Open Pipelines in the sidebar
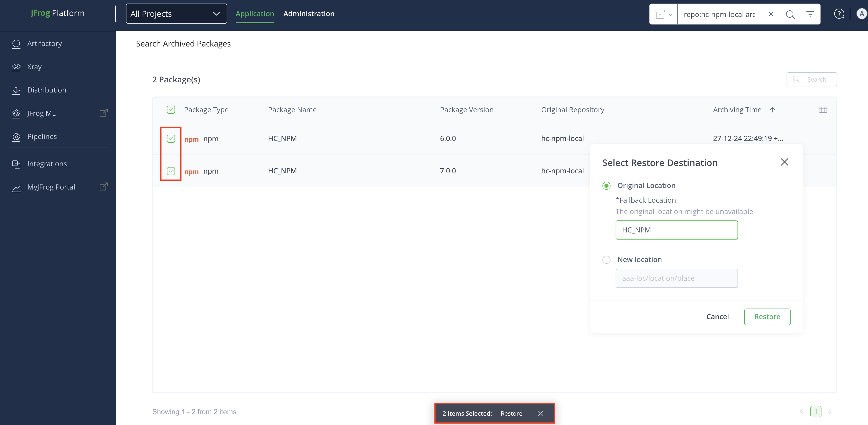Viewport: 868px width, 425px height. (42, 136)
